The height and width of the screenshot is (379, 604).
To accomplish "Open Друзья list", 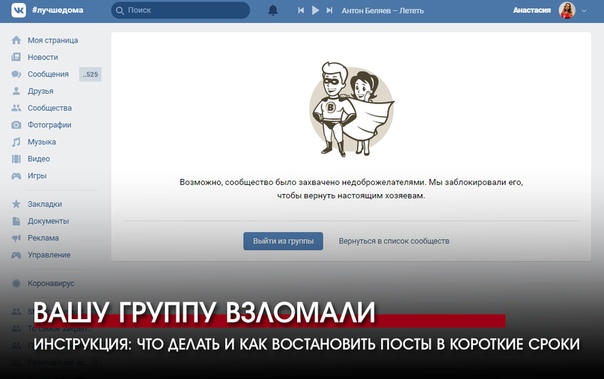I will [x=40, y=91].
